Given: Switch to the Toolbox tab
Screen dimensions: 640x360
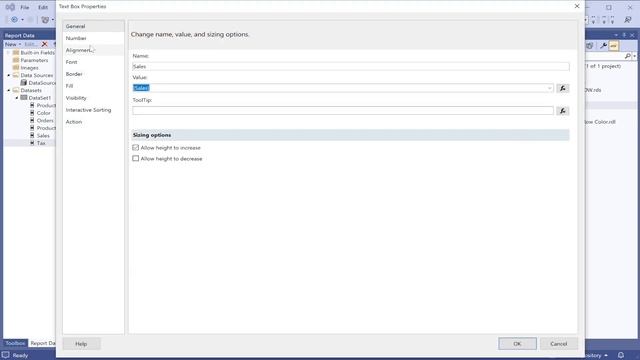Looking at the screenshot, I should point(15,343).
